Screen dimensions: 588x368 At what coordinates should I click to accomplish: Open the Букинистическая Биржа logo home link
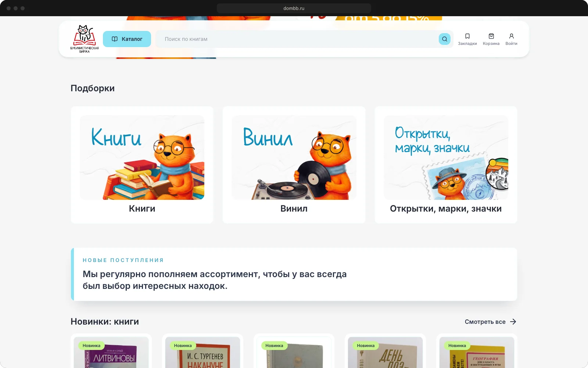tap(85, 39)
